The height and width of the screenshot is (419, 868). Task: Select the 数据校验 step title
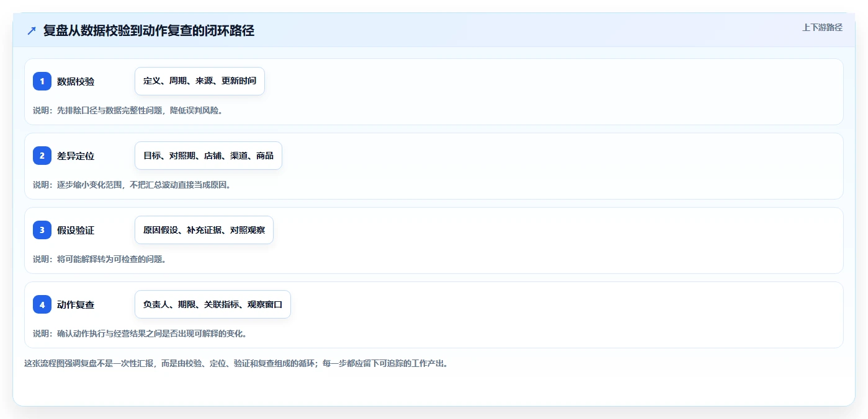[76, 81]
